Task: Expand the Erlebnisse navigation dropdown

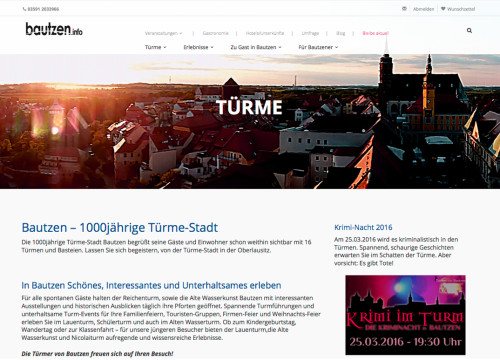Action: point(198,47)
